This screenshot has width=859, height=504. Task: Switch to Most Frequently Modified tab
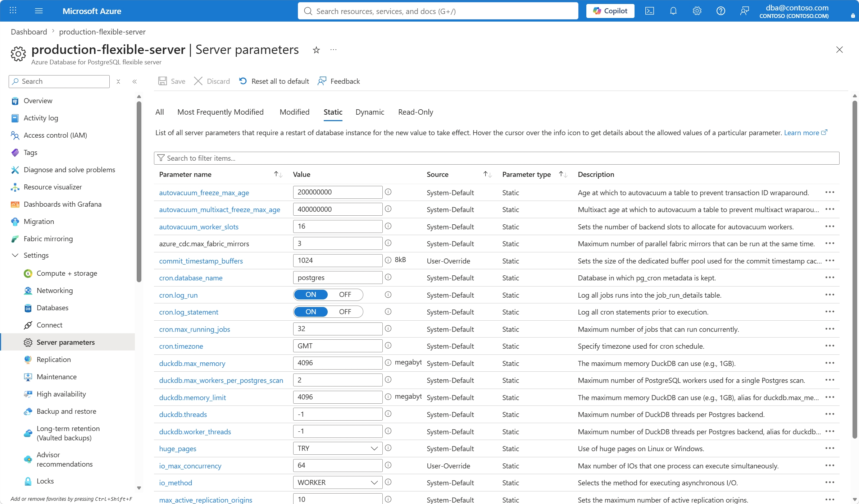pos(221,112)
